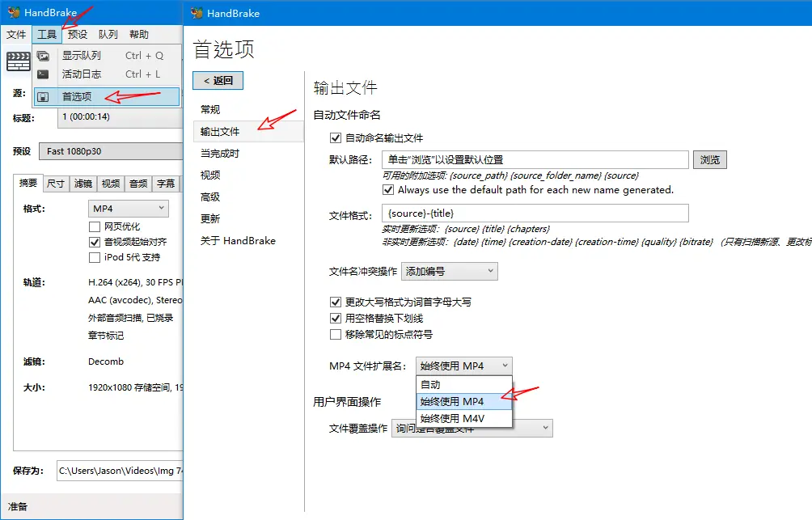Screen dimensions: 812x520
Task: Switch to the 视频 tab in main window
Action: click(110, 184)
